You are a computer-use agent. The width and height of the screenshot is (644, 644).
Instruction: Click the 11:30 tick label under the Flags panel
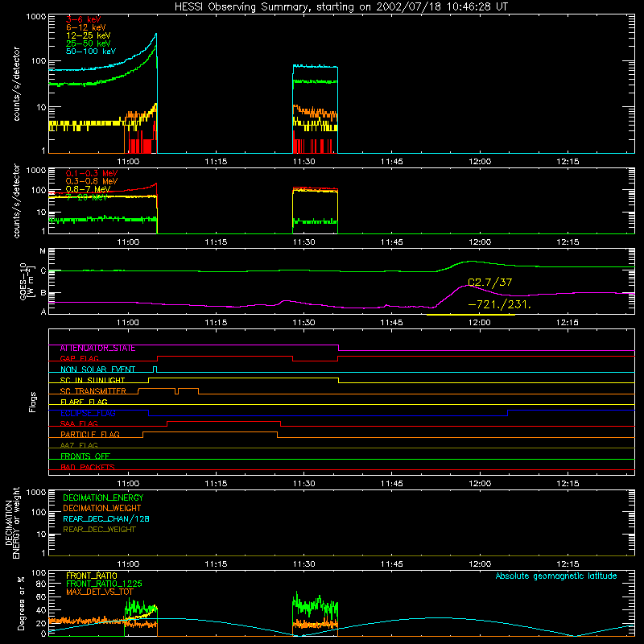(304, 484)
